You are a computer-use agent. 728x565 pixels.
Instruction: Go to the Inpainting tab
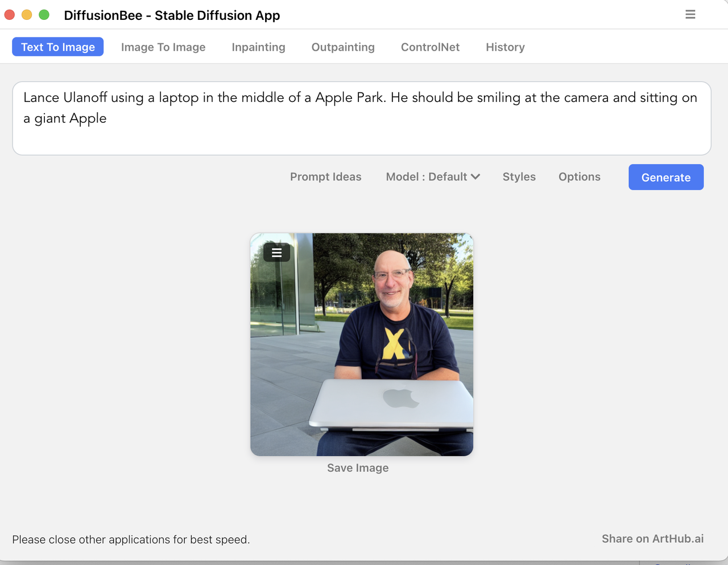[x=258, y=47]
